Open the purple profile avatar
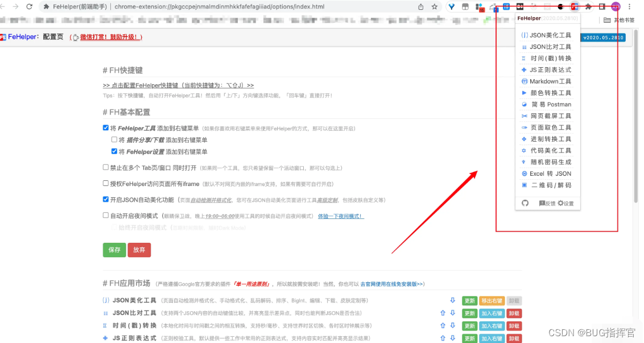The image size is (644, 343). click(616, 7)
